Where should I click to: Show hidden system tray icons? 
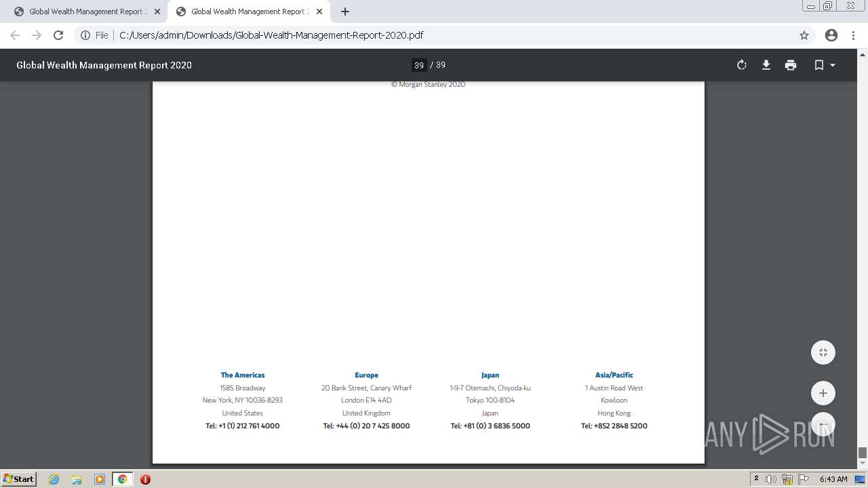(x=756, y=479)
